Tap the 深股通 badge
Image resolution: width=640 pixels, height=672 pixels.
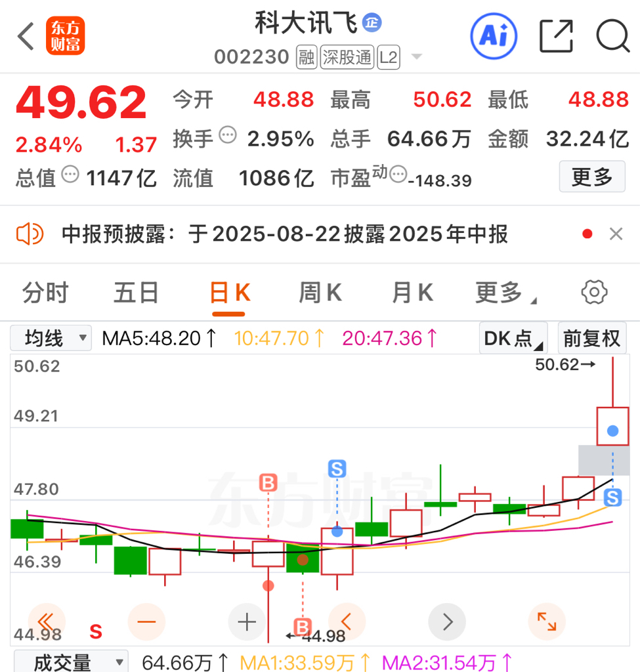click(x=347, y=57)
